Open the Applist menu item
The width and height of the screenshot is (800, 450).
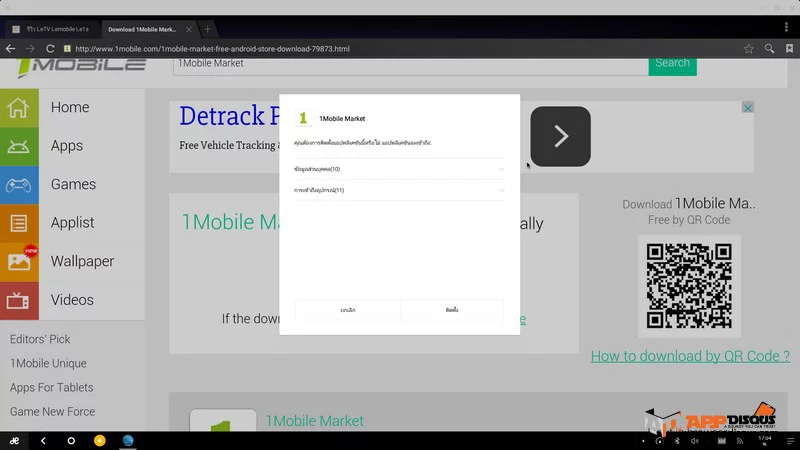point(72,223)
